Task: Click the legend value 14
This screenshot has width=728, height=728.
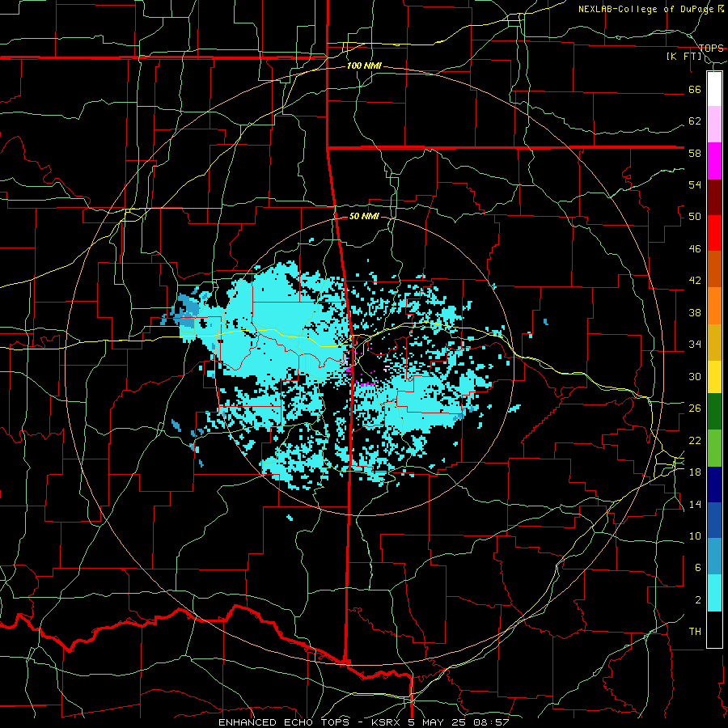Action: [695, 504]
